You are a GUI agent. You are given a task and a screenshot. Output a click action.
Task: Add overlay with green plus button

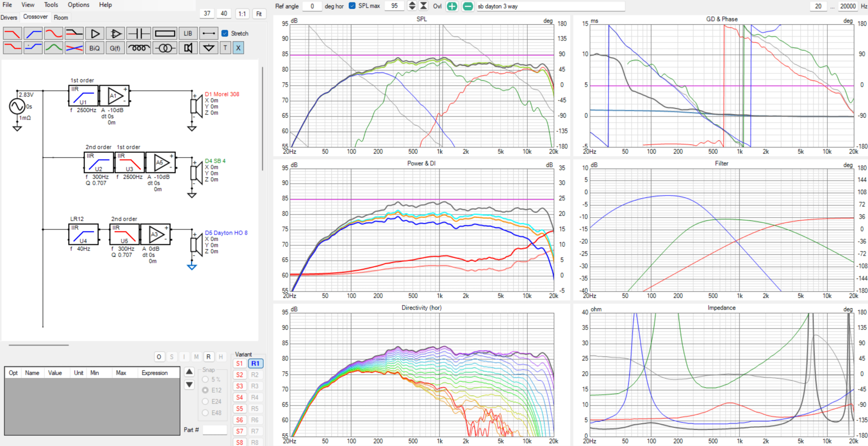[452, 6]
